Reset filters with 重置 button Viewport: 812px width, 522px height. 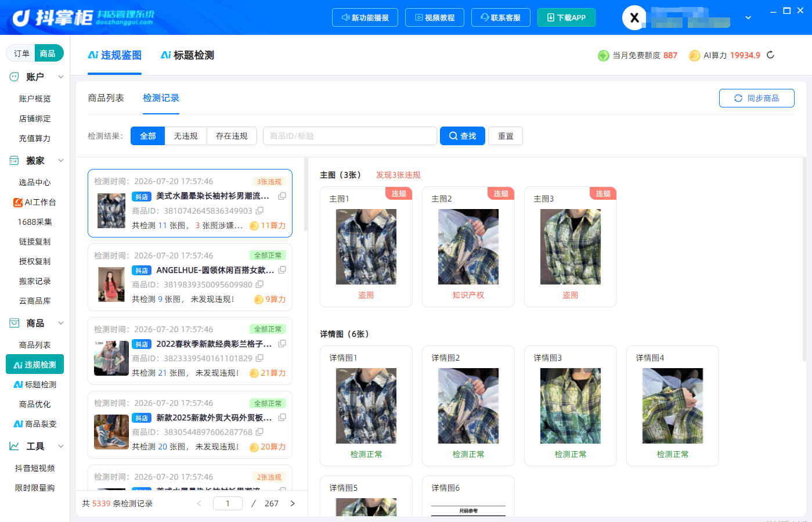tap(506, 136)
